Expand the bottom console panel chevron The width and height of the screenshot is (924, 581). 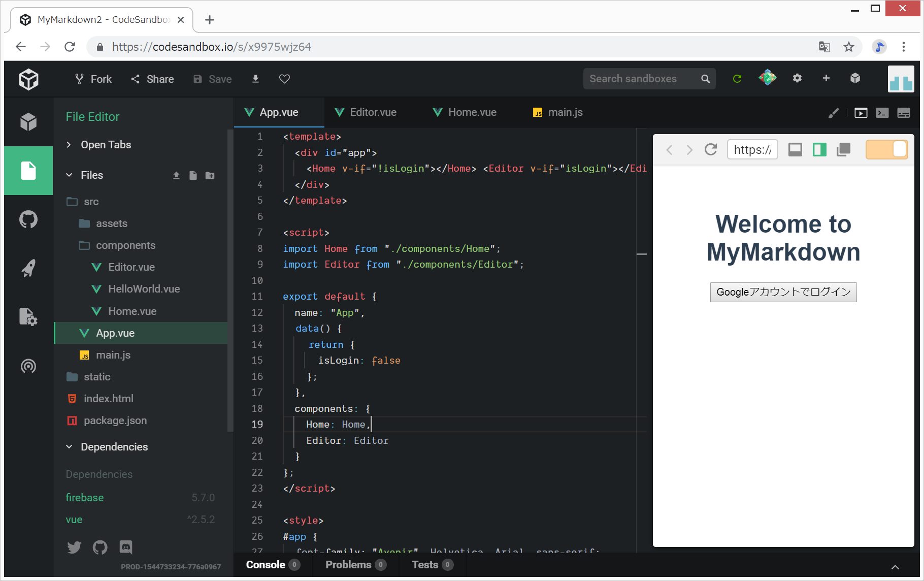click(x=895, y=567)
